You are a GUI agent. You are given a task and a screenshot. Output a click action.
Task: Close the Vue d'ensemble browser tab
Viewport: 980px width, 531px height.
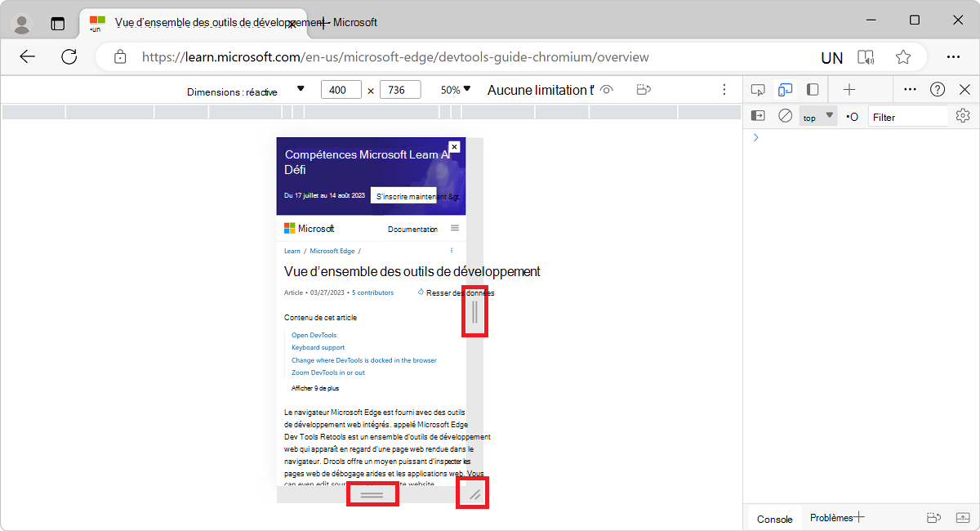[x=292, y=24]
